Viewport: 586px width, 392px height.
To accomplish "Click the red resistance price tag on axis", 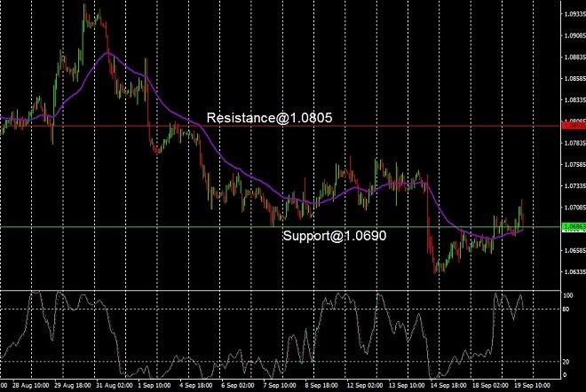I will coord(574,126).
